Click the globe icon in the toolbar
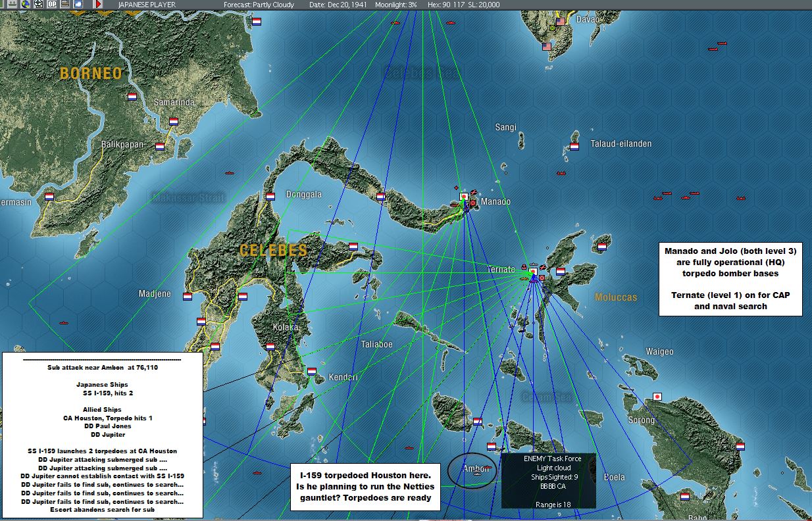The height and width of the screenshot is (521, 812). click(x=26, y=4)
